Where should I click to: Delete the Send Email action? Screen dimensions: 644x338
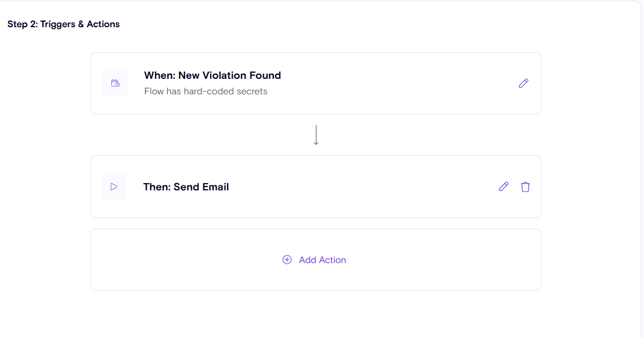tap(525, 186)
